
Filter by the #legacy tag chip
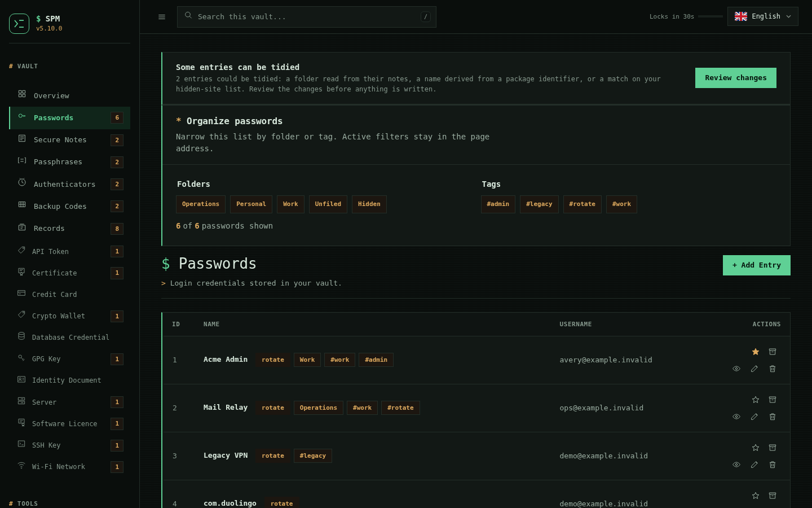coord(539,204)
